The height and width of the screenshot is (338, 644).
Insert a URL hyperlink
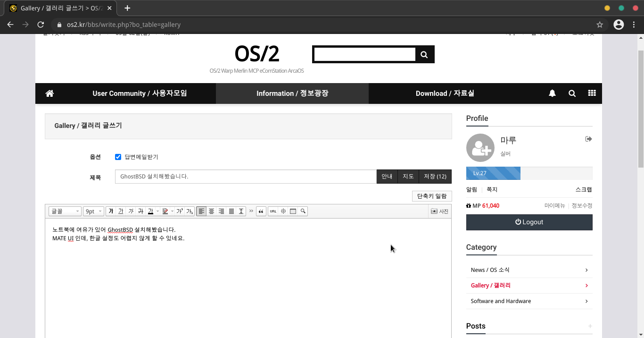[273, 211]
